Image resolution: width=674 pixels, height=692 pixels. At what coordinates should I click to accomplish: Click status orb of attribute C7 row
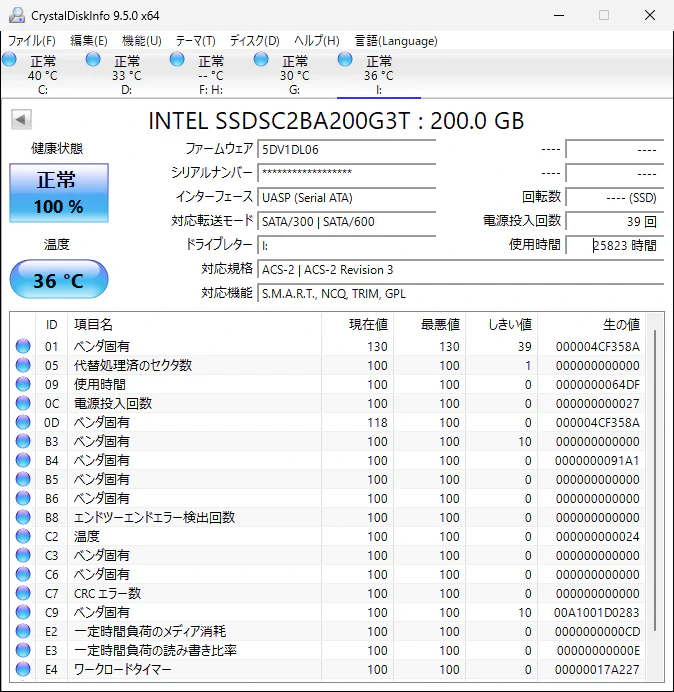tap(23, 593)
